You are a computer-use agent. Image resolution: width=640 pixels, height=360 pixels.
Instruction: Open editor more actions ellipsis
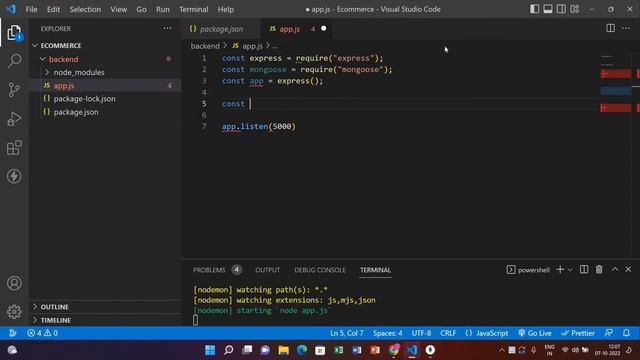[x=626, y=28]
